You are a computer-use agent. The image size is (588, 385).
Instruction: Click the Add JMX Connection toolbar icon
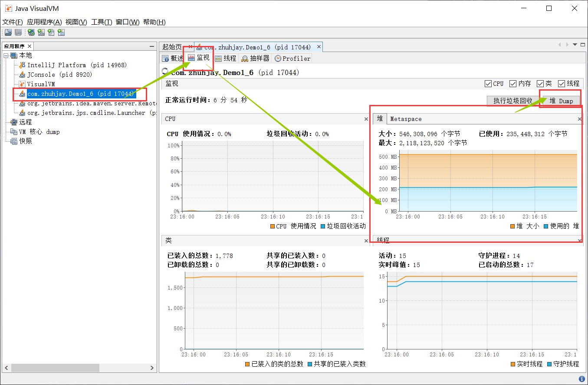pyautogui.click(x=41, y=33)
